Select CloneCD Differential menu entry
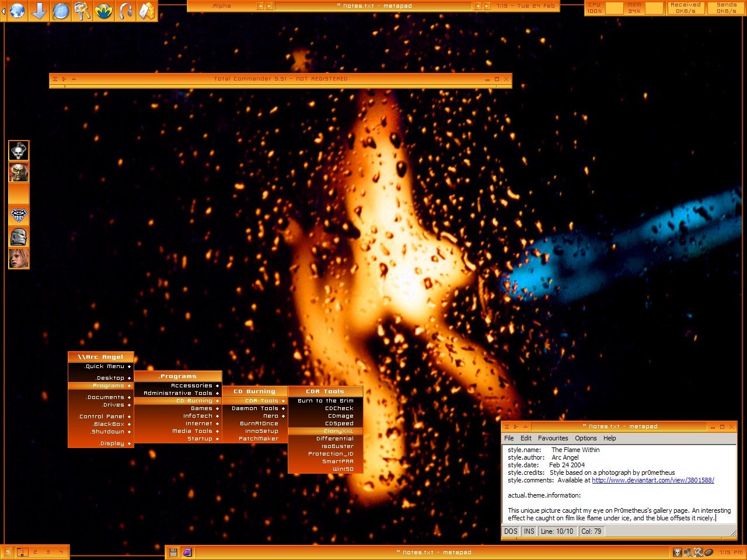The image size is (747, 560). pos(335,439)
